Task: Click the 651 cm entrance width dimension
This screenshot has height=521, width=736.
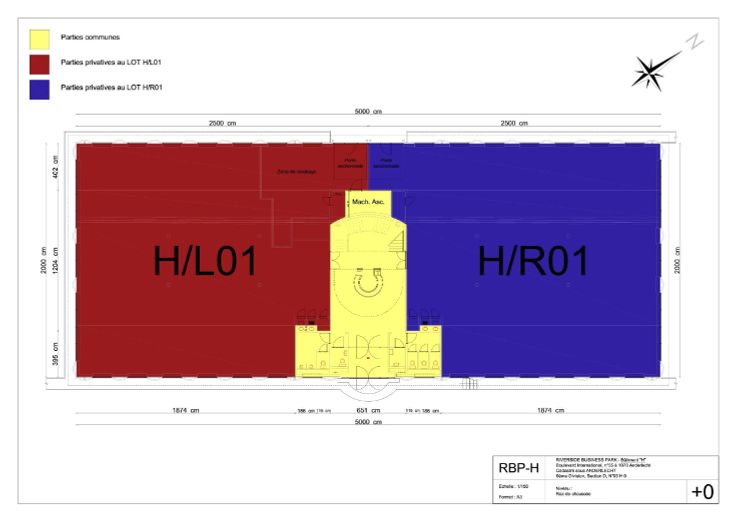Action: [x=368, y=411]
